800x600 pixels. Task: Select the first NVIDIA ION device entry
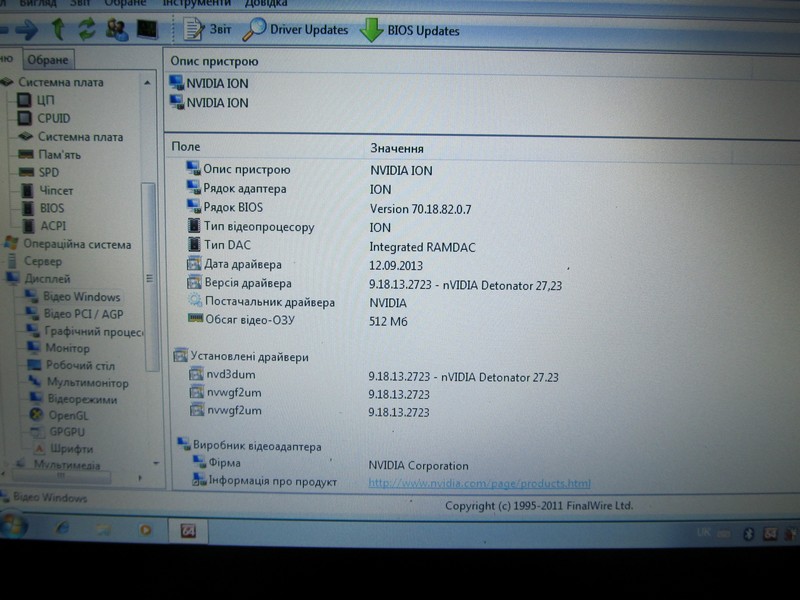tap(217, 84)
